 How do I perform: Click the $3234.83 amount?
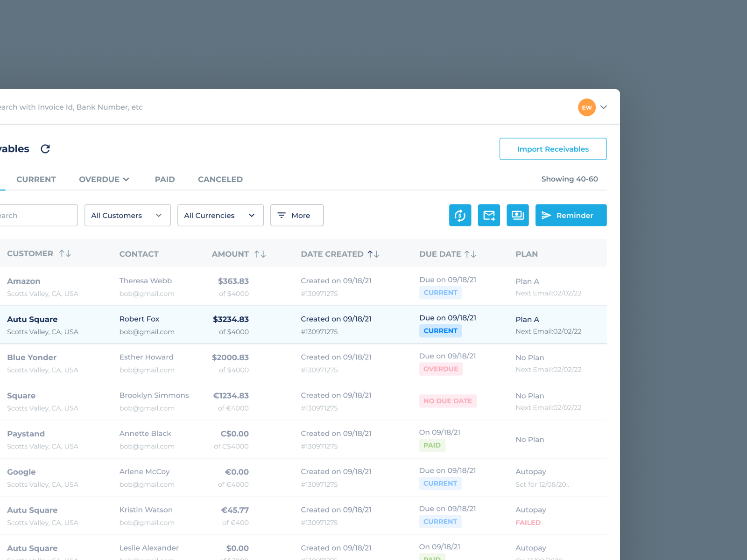231,319
